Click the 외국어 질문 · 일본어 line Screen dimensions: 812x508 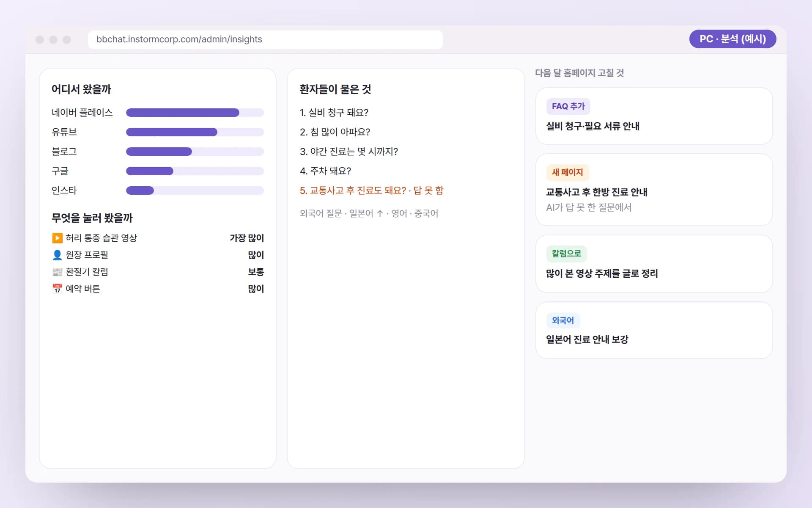[x=369, y=213]
